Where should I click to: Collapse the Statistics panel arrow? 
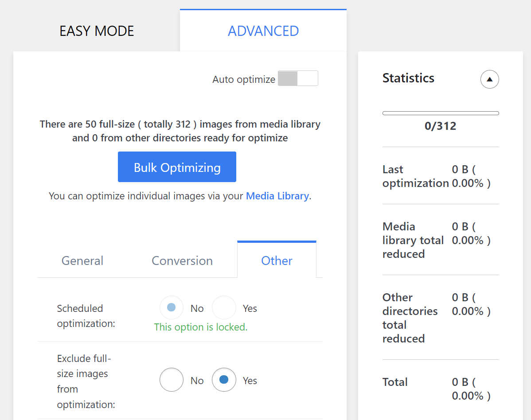[489, 79]
